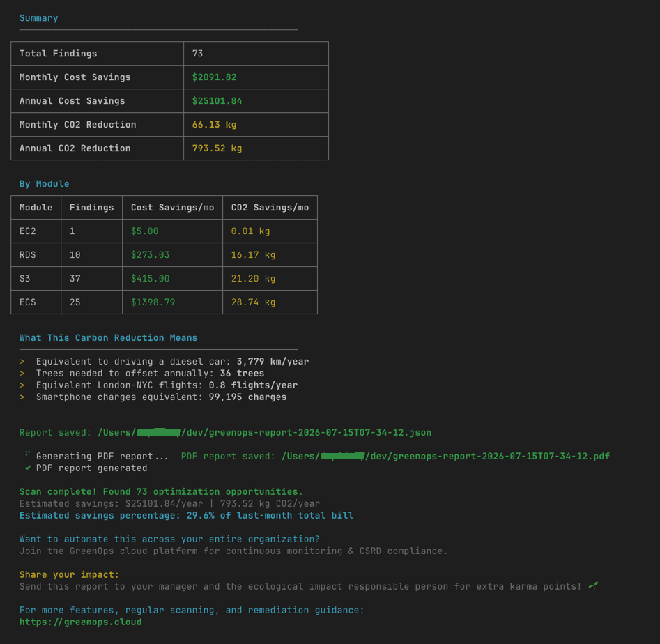Click the spinner icon beside Generating PDF report

(27, 454)
